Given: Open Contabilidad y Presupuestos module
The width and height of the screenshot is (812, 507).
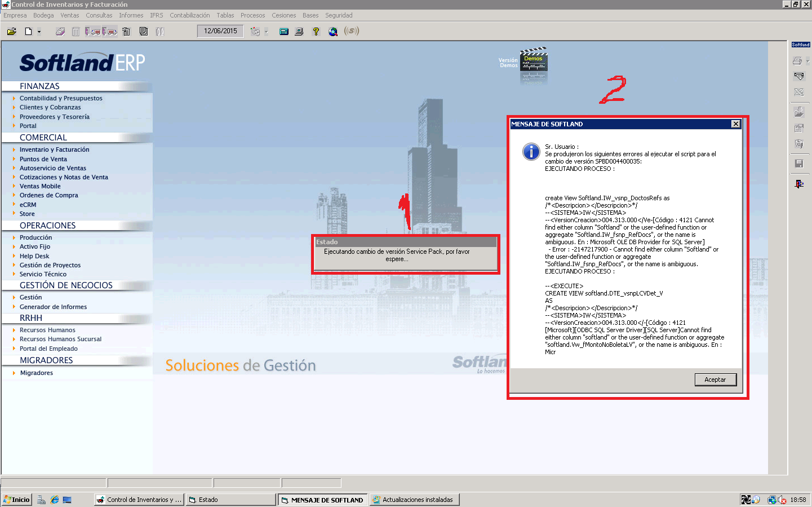Looking at the screenshot, I should [61, 98].
